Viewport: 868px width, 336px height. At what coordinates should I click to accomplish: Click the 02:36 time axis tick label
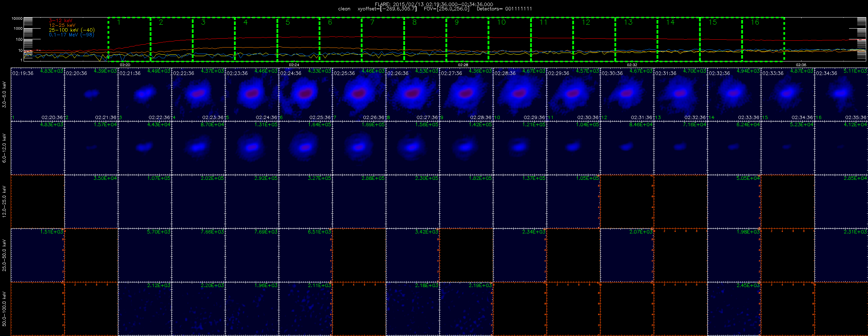pos(801,65)
